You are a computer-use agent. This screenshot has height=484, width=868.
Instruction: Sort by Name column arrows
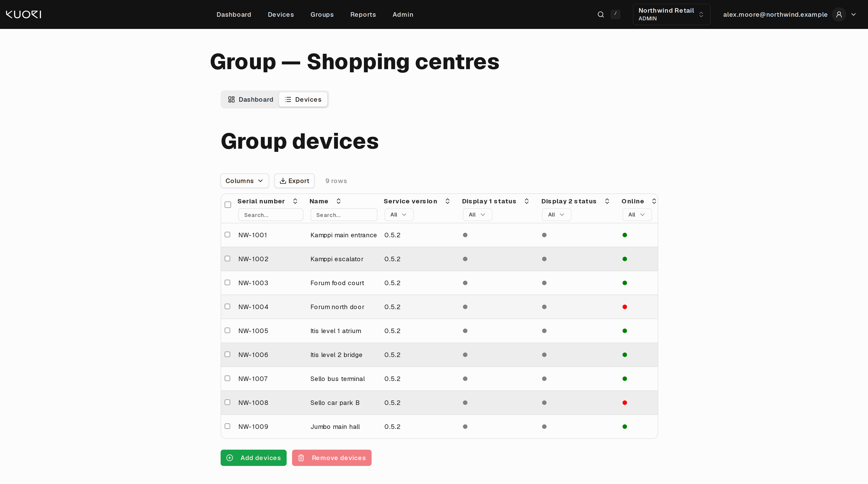click(x=339, y=201)
